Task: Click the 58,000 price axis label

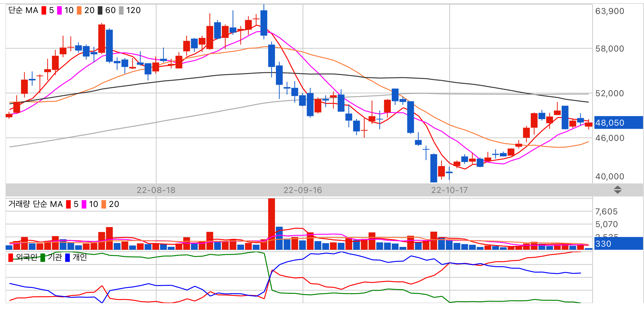Action: click(610, 49)
